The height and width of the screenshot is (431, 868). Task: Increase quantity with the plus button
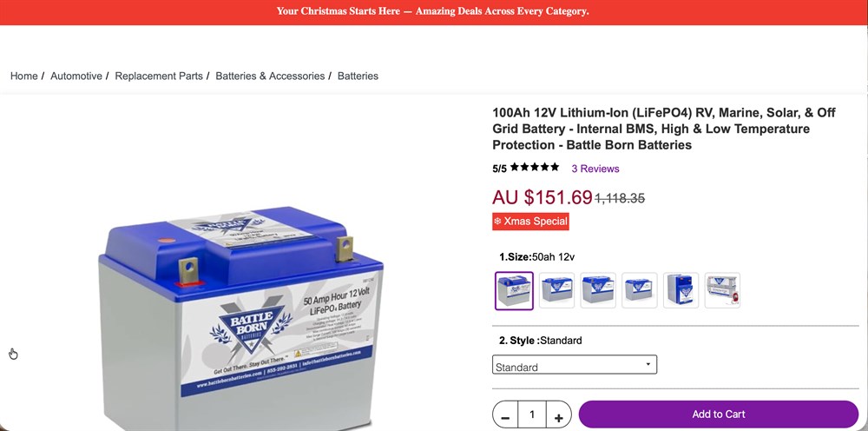(x=558, y=415)
